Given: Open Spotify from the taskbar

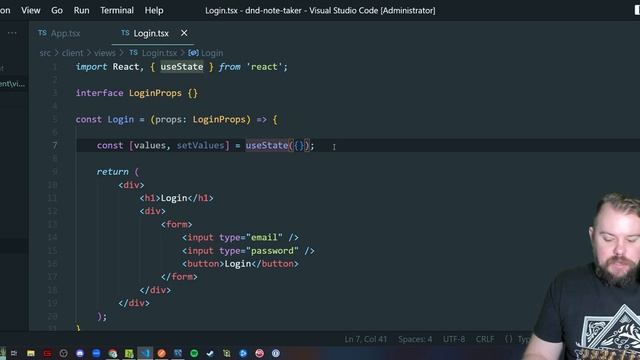Looking at the screenshot, I should pos(194,353).
